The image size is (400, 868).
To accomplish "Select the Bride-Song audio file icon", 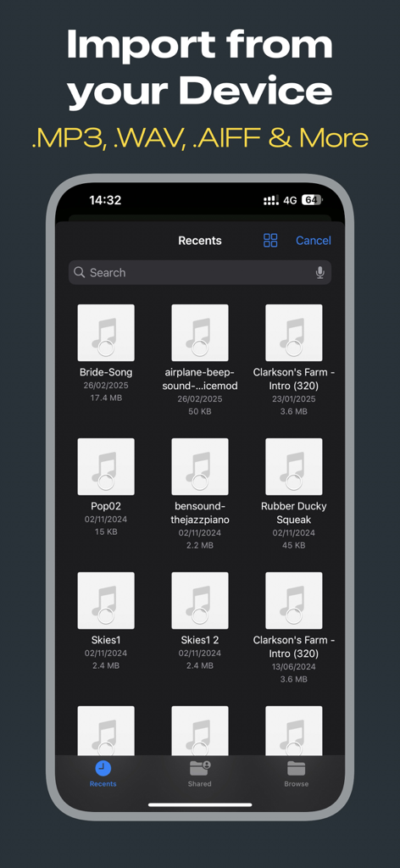I will (x=106, y=332).
